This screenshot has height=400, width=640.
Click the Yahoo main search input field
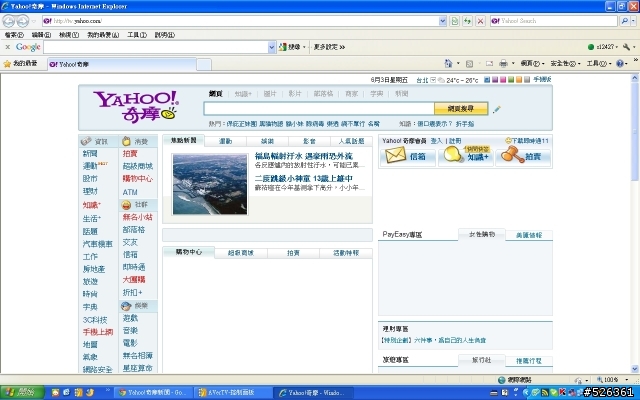pos(319,109)
